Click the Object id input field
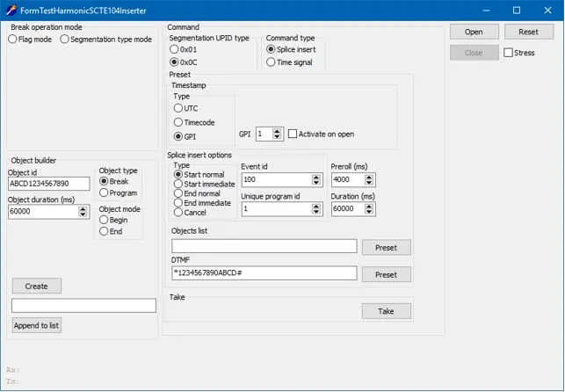The width and height of the screenshot is (565, 392). (x=49, y=184)
